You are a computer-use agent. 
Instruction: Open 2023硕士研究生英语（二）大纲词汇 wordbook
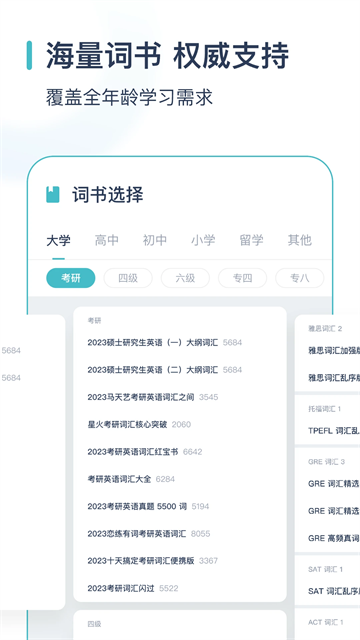tap(164, 370)
